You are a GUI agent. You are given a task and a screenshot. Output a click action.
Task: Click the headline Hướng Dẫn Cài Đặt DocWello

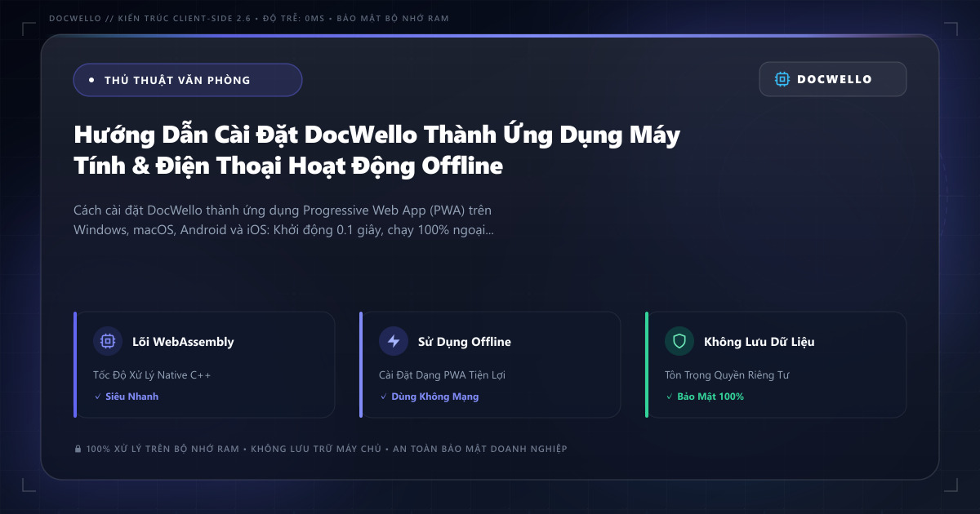(x=376, y=150)
